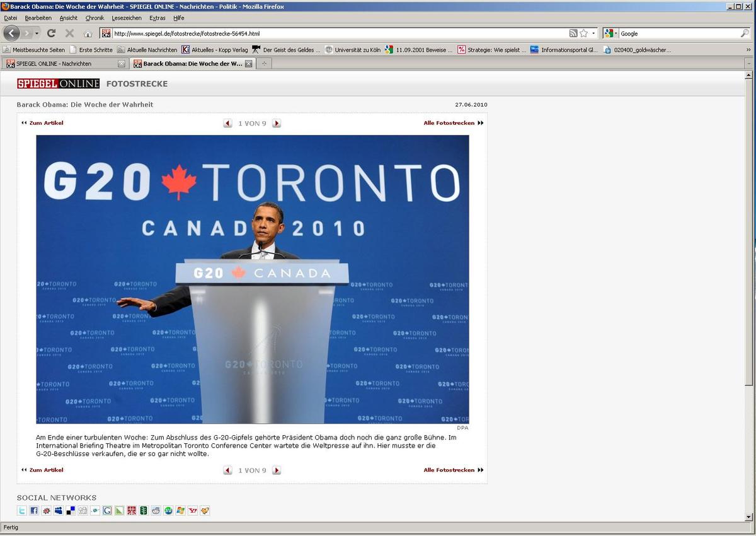This screenshot has height=536, width=756.
Task: Share on Twitter via social networks icon
Action: click(22, 511)
